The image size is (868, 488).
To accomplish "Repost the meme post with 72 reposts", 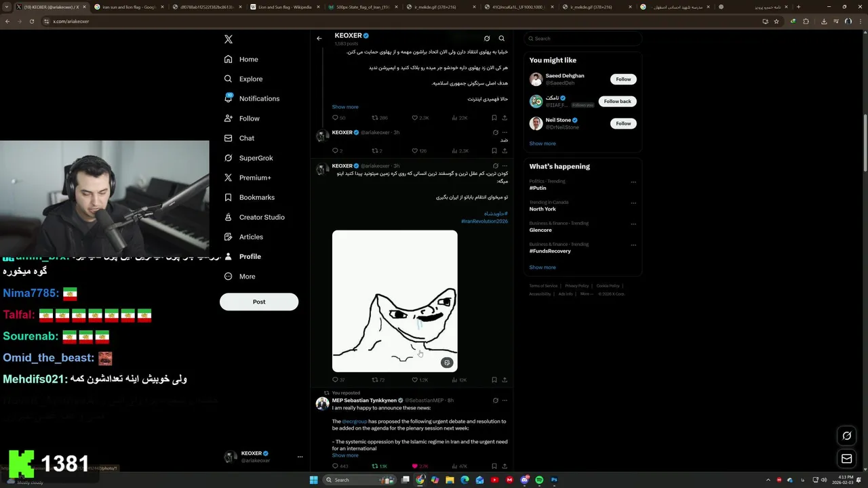I will point(378,380).
